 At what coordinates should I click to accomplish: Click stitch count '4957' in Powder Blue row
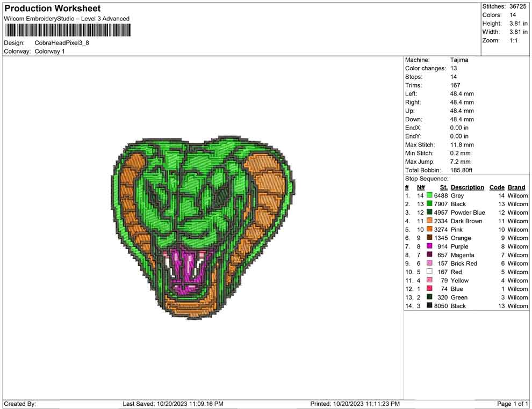(x=441, y=213)
